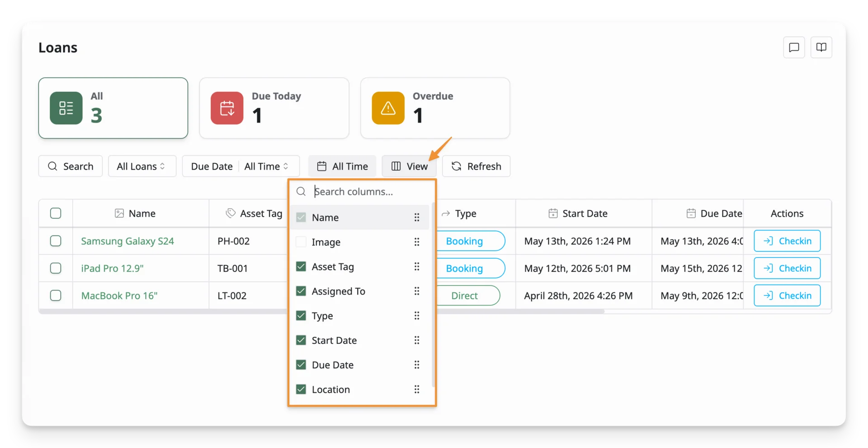The height and width of the screenshot is (448, 868).
Task: Click the Refresh button
Action: (476, 166)
